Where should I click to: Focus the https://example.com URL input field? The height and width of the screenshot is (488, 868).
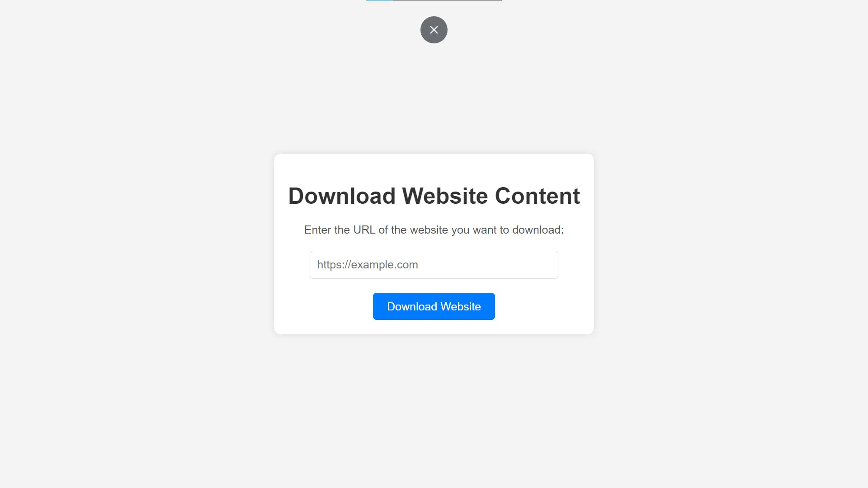point(434,265)
